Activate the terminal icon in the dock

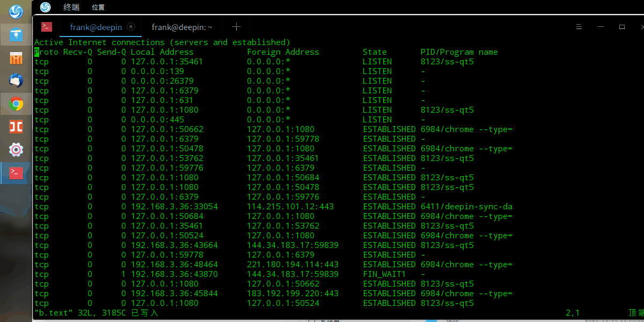pyautogui.click(x=16, y=173)
